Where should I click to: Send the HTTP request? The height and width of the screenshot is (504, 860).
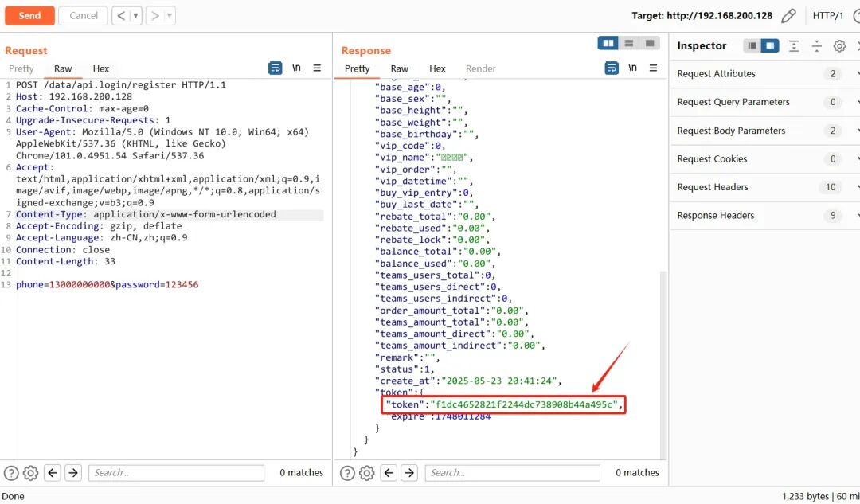coord(29,15)
